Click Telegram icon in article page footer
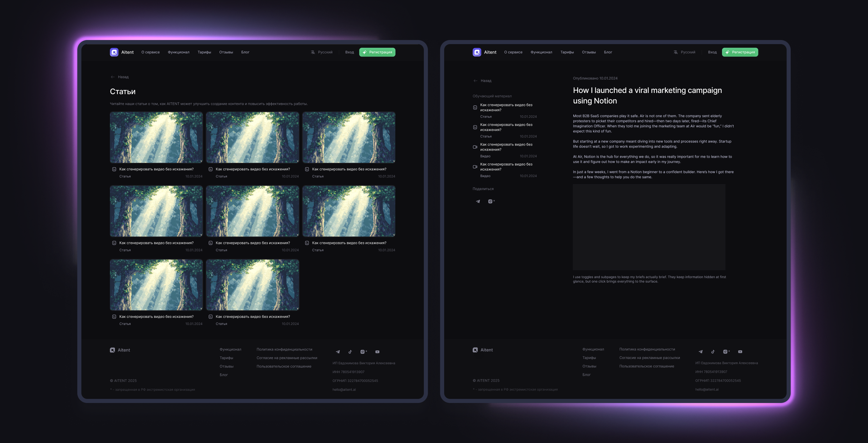868x443 pixels. [701, 352]
